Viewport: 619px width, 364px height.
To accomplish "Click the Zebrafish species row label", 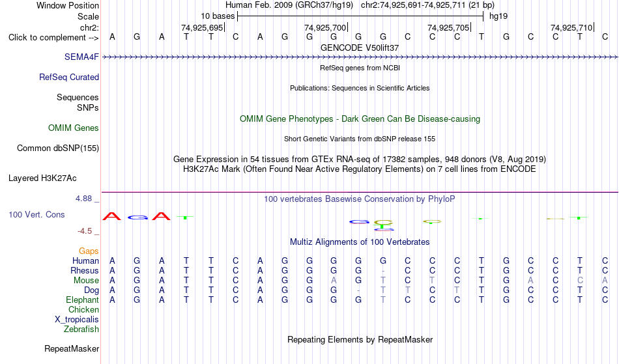I will coord(81,329).
